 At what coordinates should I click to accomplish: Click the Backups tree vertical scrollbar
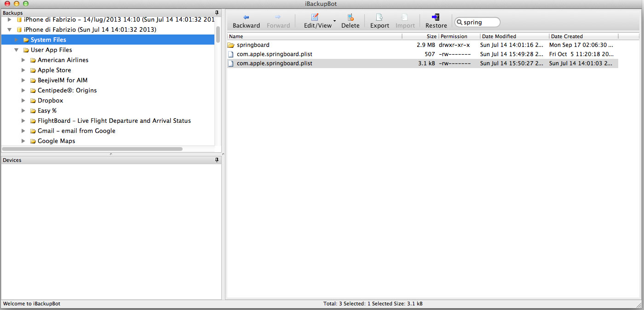(218, 34)
